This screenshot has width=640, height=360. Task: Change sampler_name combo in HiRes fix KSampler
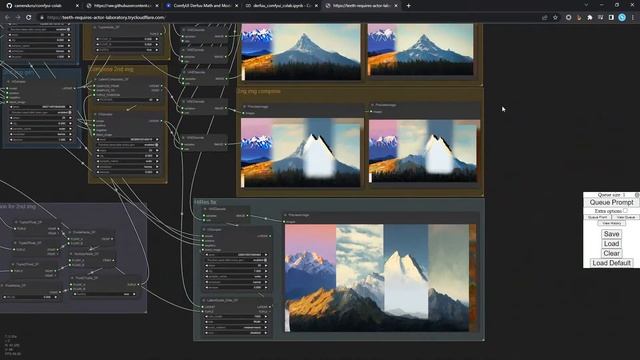pyautogui.click(x=236, y=276)
